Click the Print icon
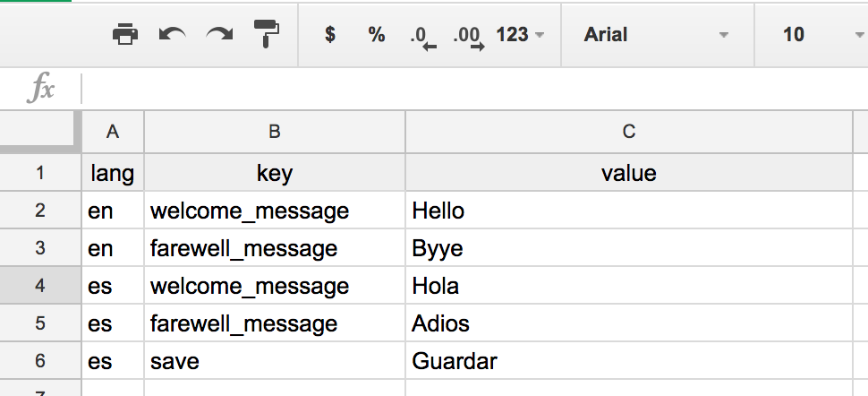 point(125,35)
